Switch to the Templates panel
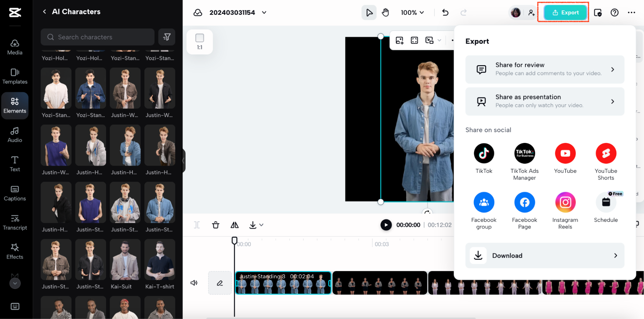 click(x=15, y=76)
